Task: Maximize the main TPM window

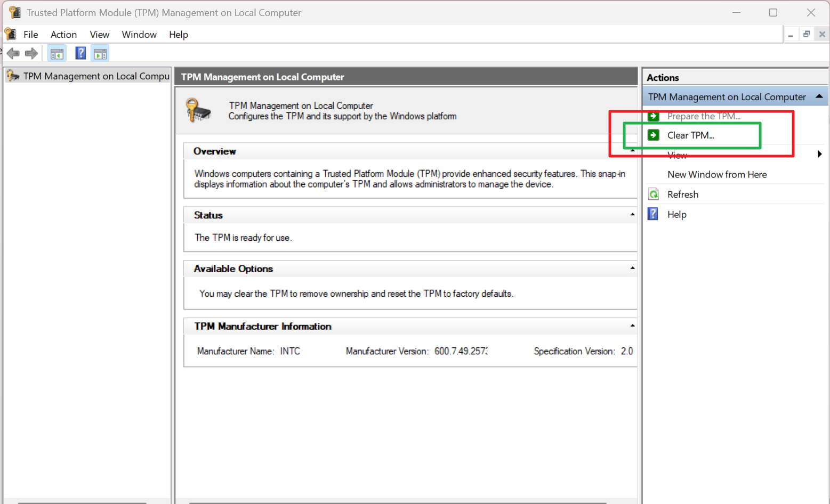Action: coord(773,12)
